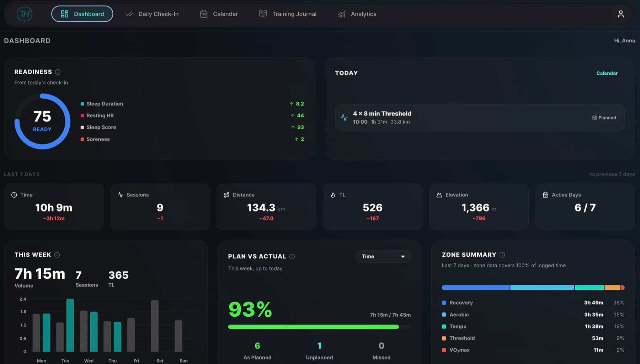The image size is (640, 364).
Task: Click the Plan vs Actual info icon
Action: pyautogui.click(x=292, y=256)
